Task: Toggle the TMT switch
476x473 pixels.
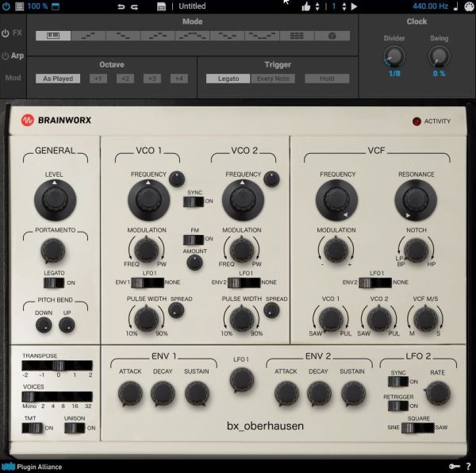Action: coord(33,428)
